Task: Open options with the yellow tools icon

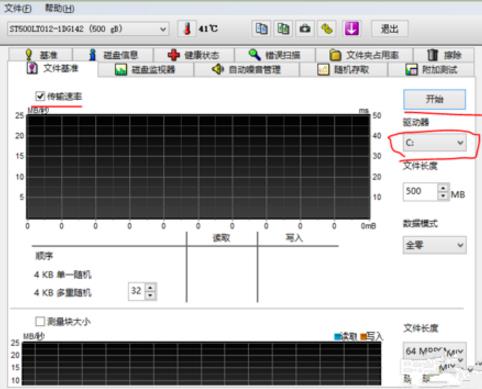Action: (327, 29)
